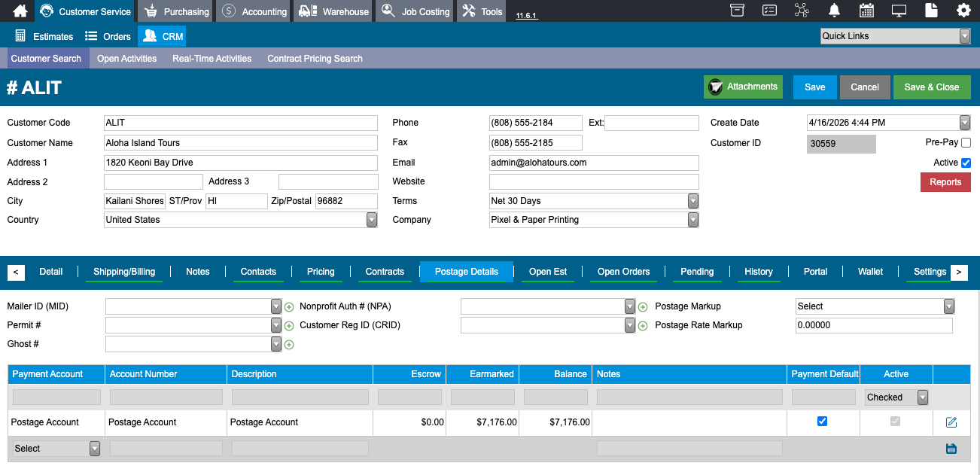The image size is (980, 475).
Task: Uncheck the Active customer checkbox
Action: coord(966,163)
